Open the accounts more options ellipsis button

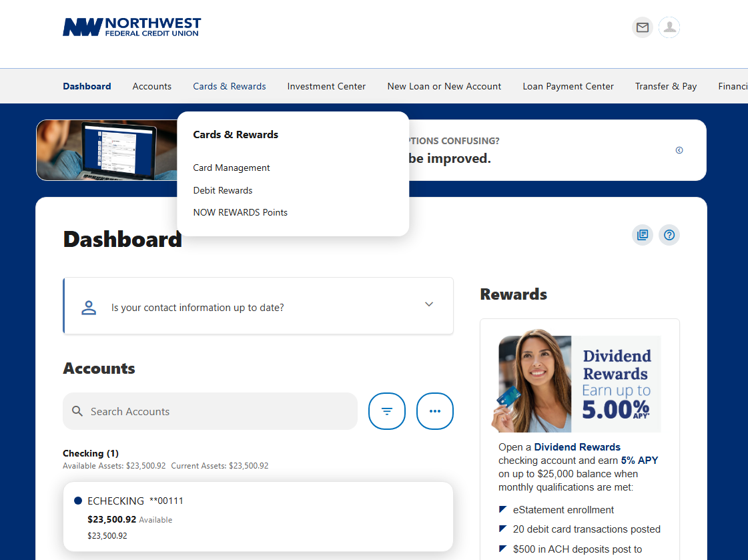(x=434, y=411)
